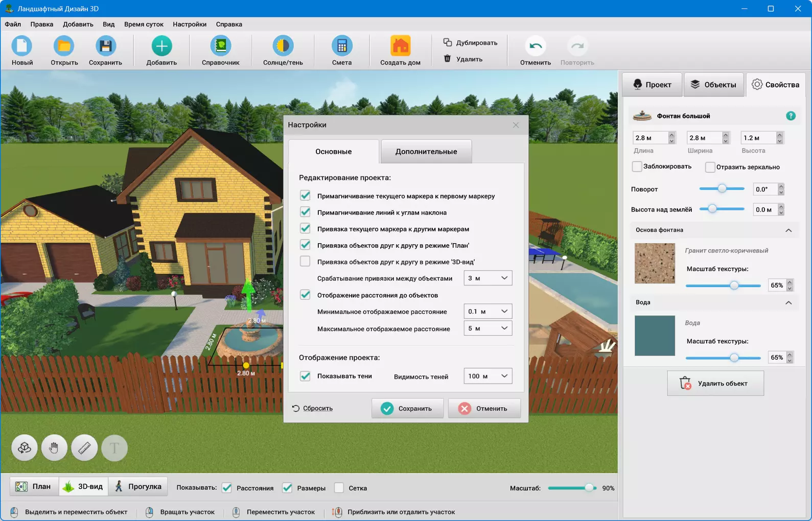Click the Сбросить reset link
Image resolution: width=812 pixels, height=521 pixels.
317,408
